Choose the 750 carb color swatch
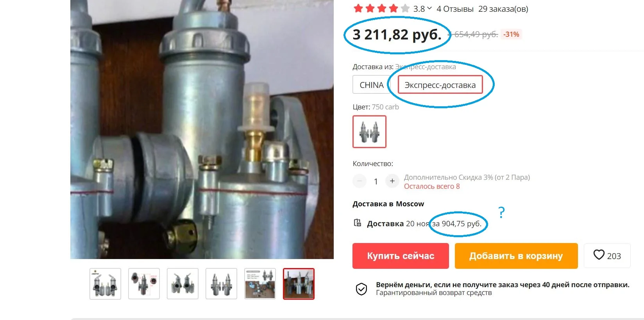This screenshot has width=644, height=320. 369,132
